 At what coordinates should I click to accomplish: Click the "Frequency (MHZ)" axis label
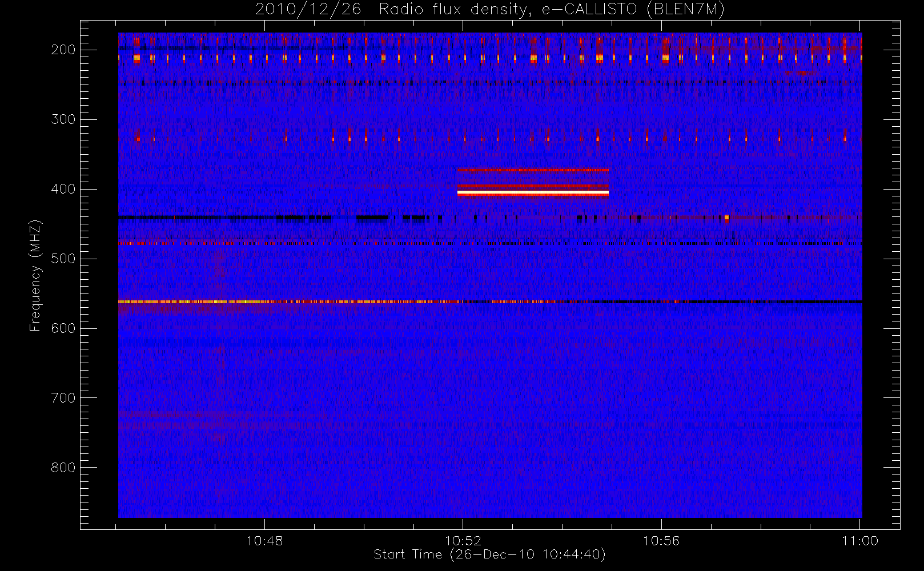point(35,275)
